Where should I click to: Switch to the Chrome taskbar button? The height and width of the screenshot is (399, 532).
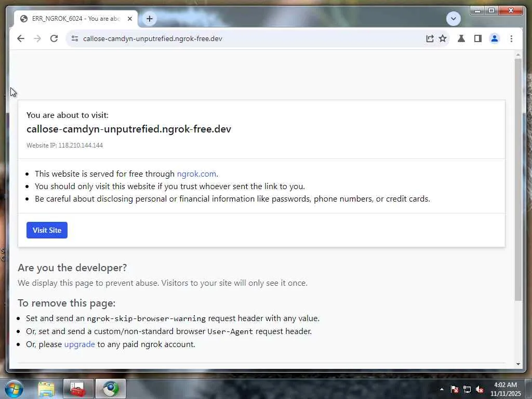pyautogui.click(x=111, y=389)
